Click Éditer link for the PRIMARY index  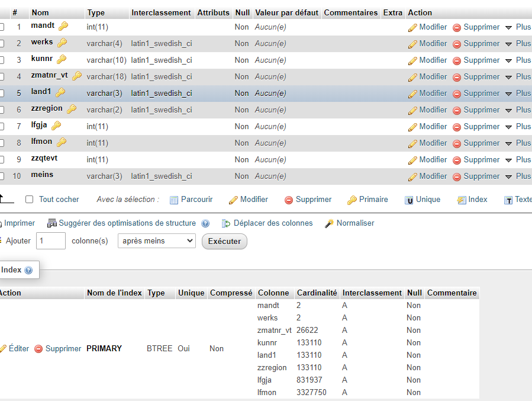[18, 349]
